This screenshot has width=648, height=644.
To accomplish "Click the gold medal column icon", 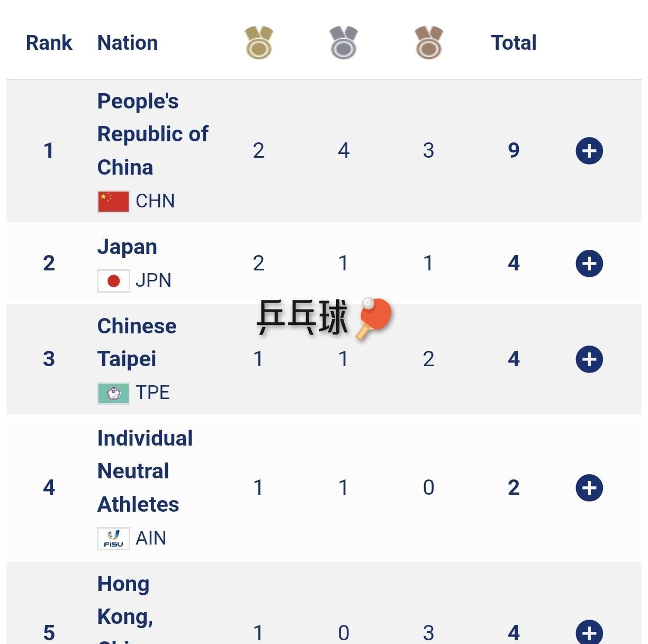I will [259, 43].
